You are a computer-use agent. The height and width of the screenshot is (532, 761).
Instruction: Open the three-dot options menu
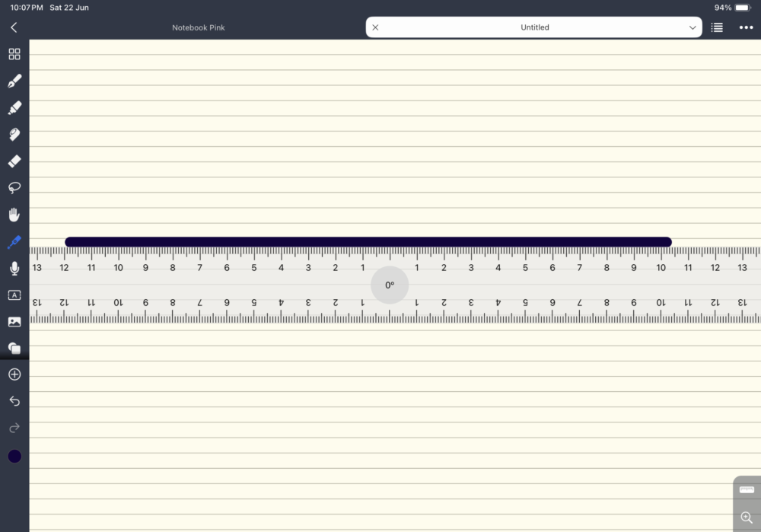click(747, 27)
